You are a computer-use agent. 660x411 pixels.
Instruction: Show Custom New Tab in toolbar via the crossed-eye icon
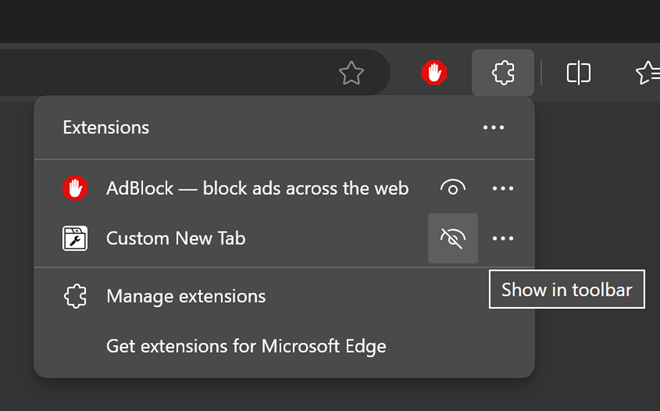tap(453, 238)
